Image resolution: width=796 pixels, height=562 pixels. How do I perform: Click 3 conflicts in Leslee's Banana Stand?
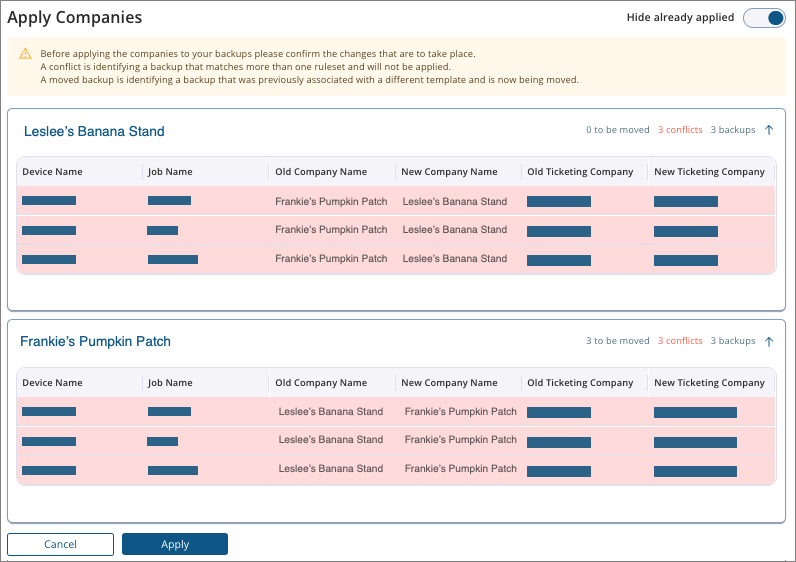tap(680, 130)
